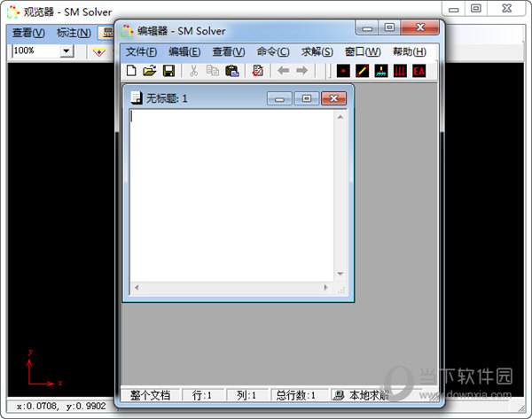Image resolution: width=532 pixels, height=419 pixels.
Task: Set element stiffness EA icon
Action: tap(419, 71)
